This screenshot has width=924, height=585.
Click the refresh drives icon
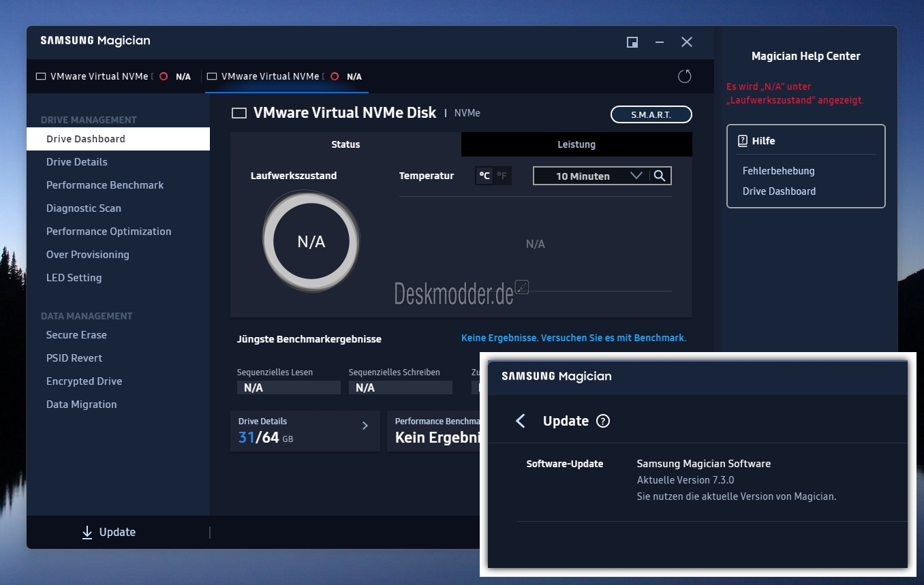pos(685,76)
